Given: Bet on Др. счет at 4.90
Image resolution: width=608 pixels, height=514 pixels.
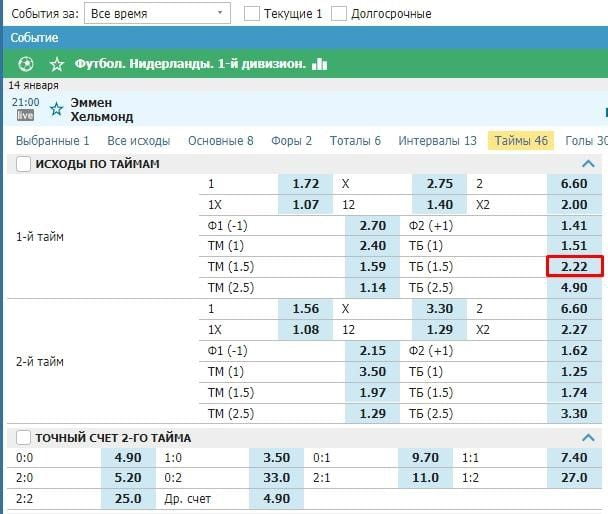Looking at the screenshot, I should tap(276, 498).
